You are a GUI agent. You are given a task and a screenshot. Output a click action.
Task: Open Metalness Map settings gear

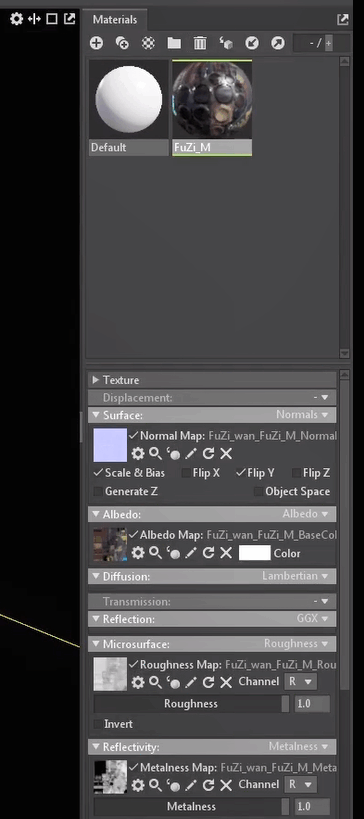(x=138, y=785)
